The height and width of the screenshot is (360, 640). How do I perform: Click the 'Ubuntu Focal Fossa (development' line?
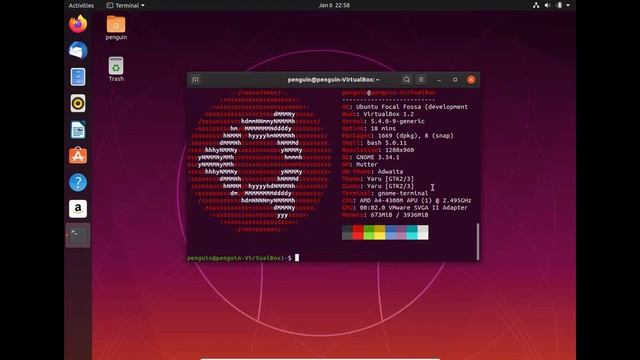point(412,107)
